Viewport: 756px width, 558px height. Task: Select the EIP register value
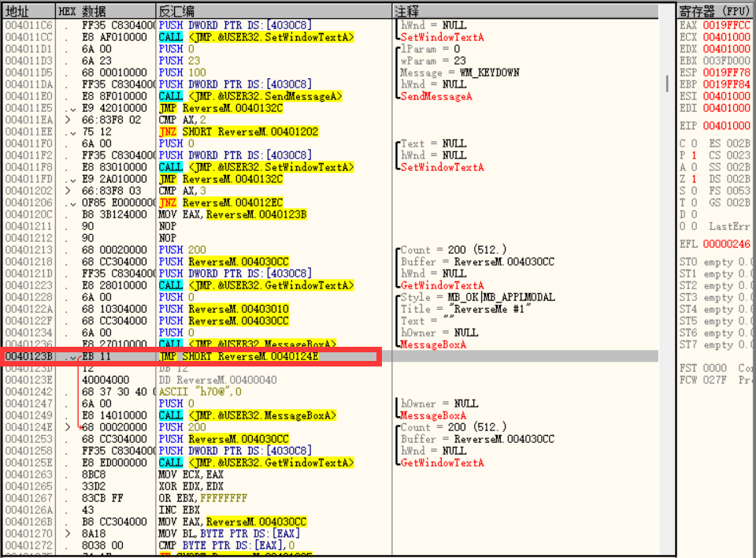coord(725,126)
